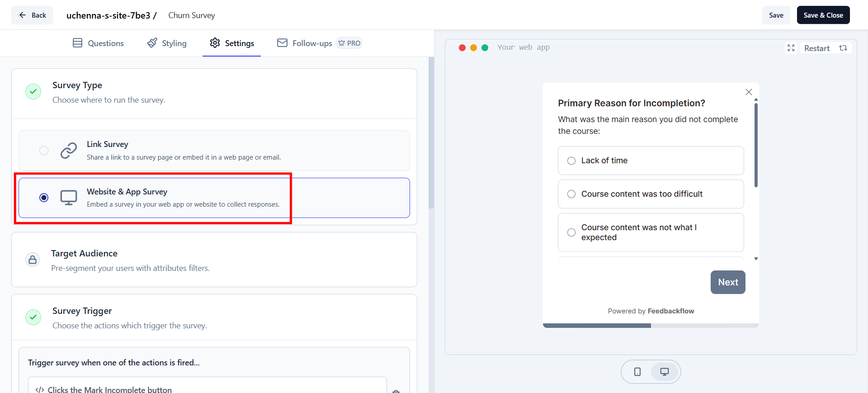Image resolution: width=868 pixels, height=393 pixels.
Task: Close the survey preview popup
Action: (x=749, y=92)
